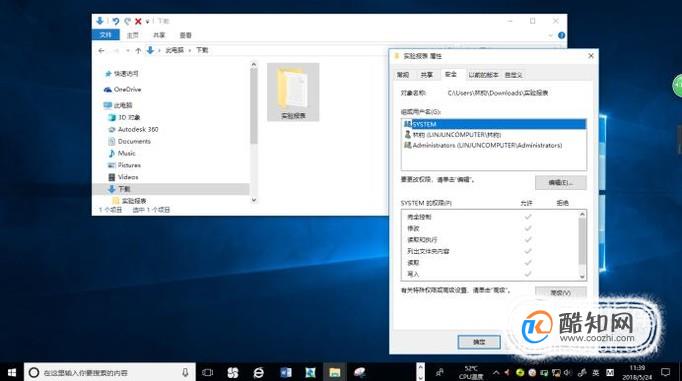
Task: Switch to the 以前的版本 tab
Action: tap(483, 75)
